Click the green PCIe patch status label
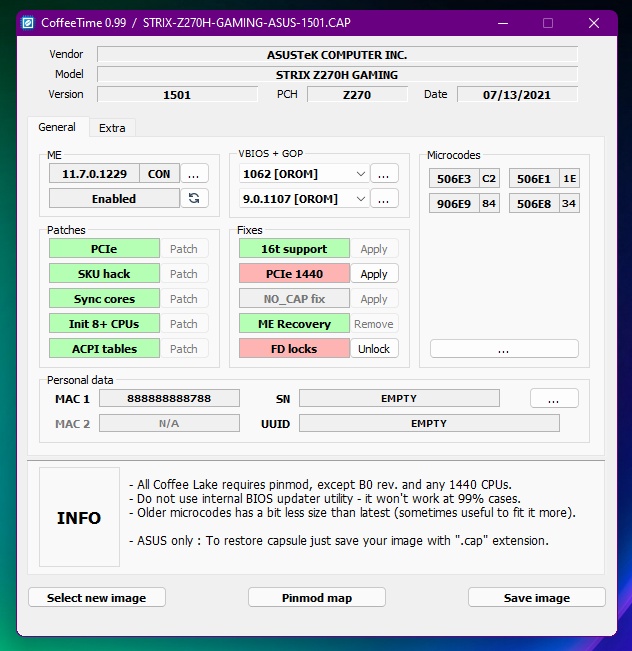Screen dimensions: 632x651 pyautogui.click(x=104, y=249)
